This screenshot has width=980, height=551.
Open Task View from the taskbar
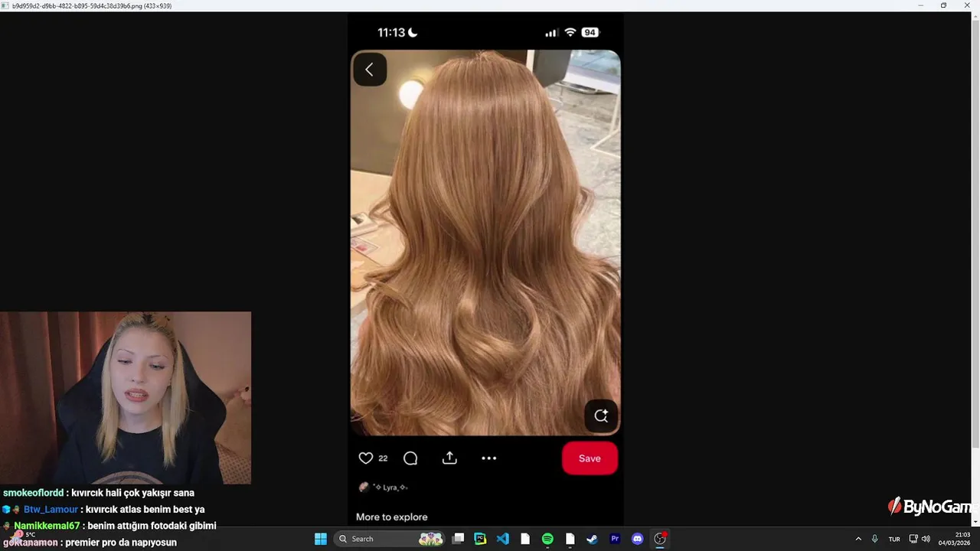[x=458, y=539]
